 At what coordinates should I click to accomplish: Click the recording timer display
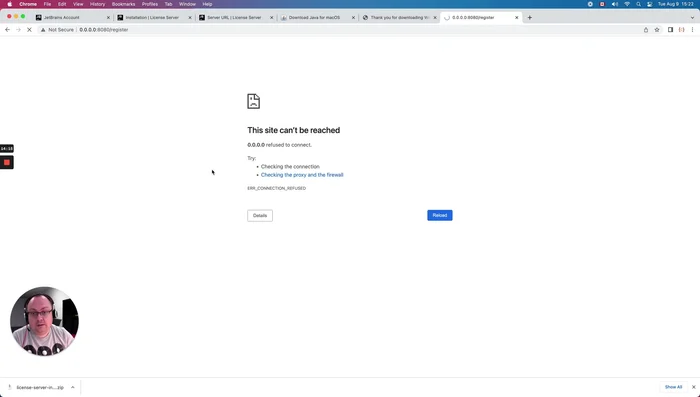pos(7,148)
